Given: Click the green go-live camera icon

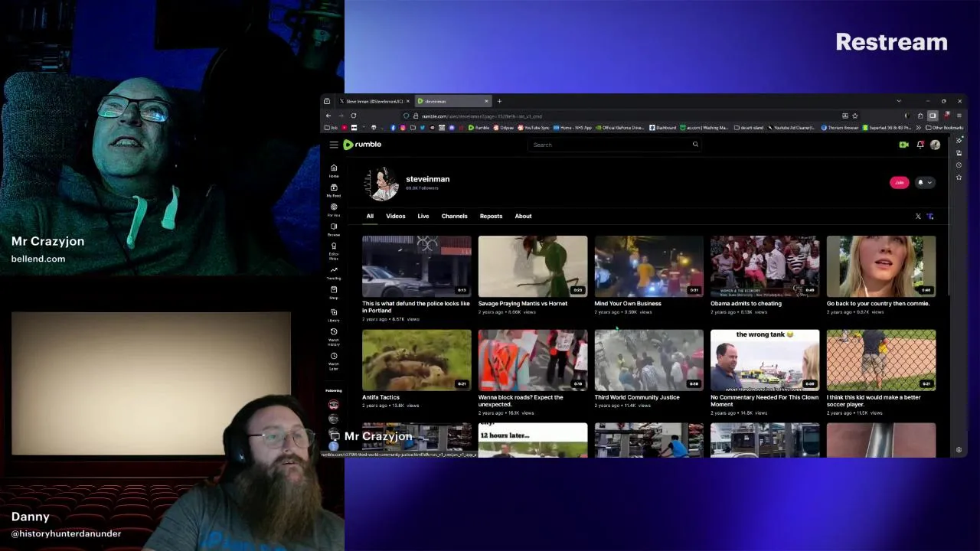Looking at the screenshot, I should [x=903, y=145].
